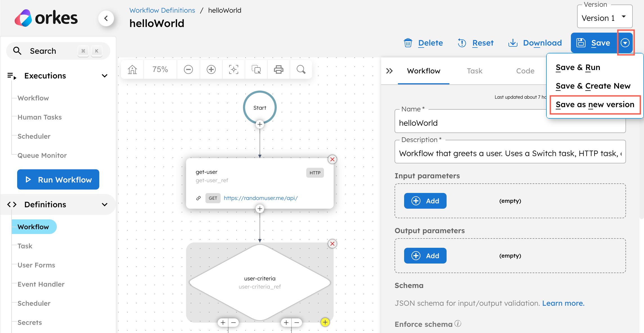Open User Forms in sidebar

(36, 265)
